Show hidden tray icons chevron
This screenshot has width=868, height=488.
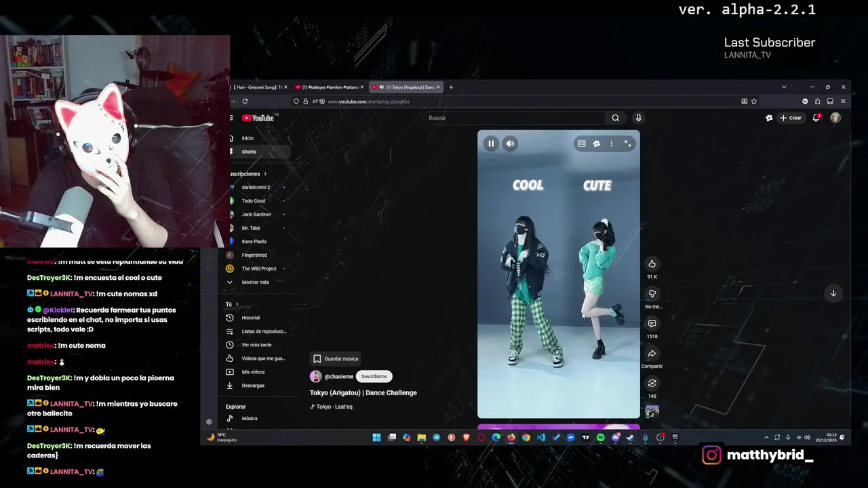(766, 438)
